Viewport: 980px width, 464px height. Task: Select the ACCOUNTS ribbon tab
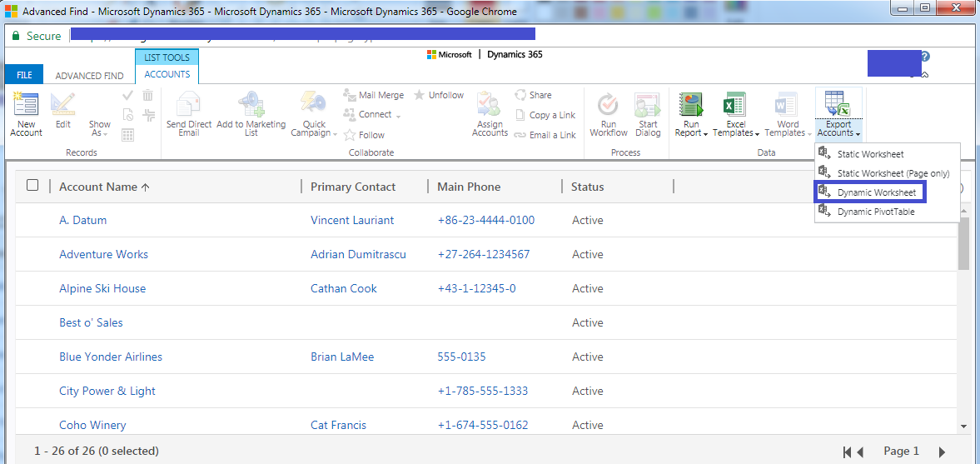167,74
